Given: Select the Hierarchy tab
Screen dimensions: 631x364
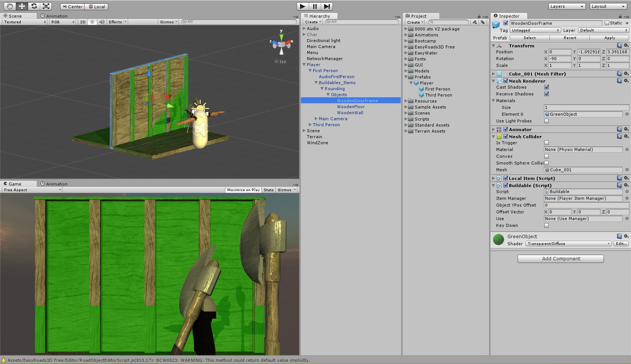Looking at the screenshot, I should [319, 16].
